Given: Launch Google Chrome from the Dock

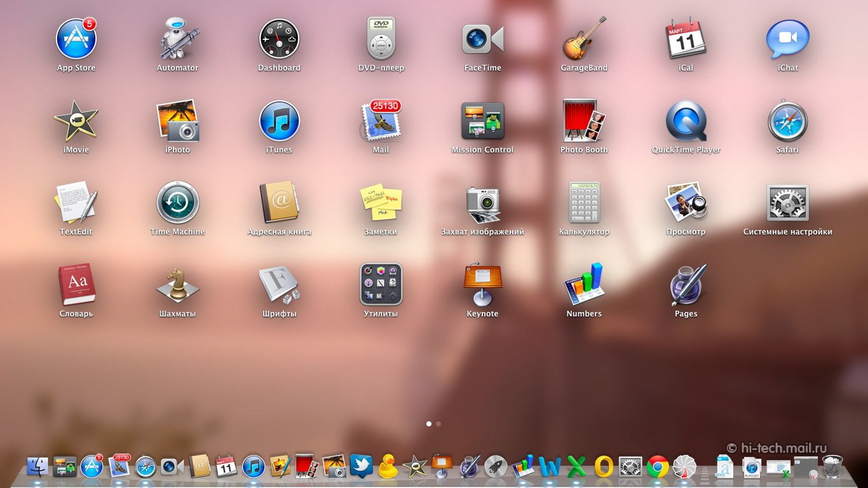Looking at the screenshot, I should (x=658, y=466).
